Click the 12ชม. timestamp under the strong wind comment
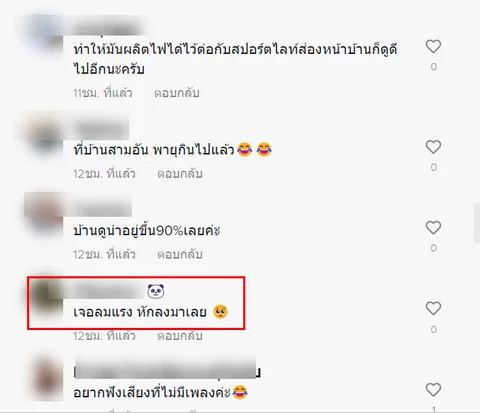Screen dimensions: 480x413 point(104,336)
